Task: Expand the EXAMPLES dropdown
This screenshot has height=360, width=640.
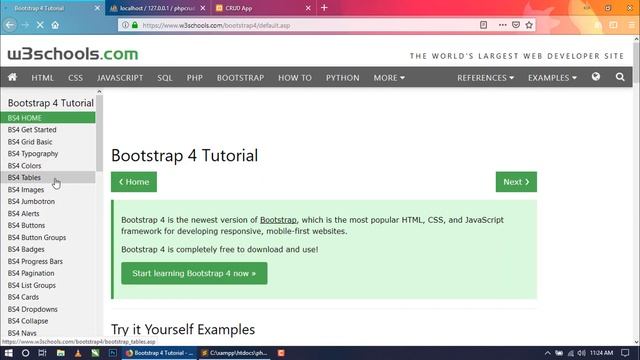Action: (552, 78)
